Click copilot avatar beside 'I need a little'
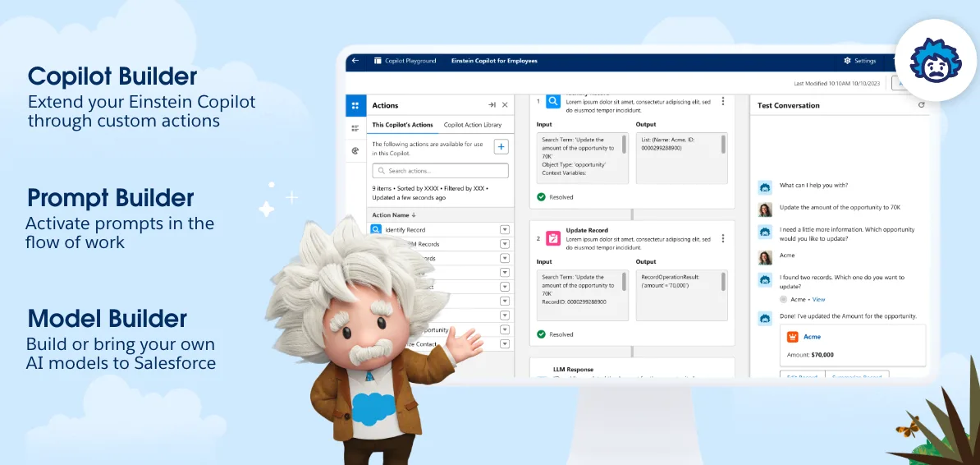The height and width of the screenshot is (465, 980). click(x=765, y=232)
